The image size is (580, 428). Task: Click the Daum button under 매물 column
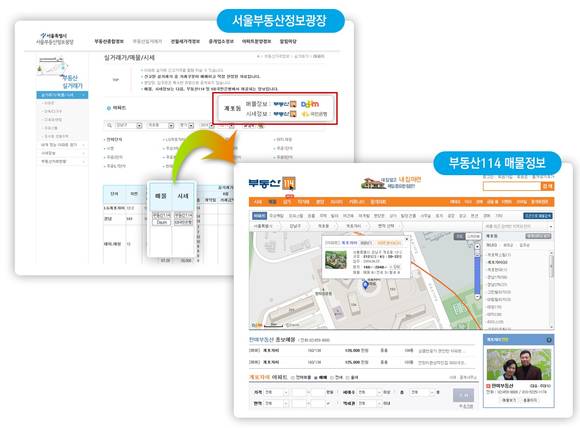[x=161, y=222]
